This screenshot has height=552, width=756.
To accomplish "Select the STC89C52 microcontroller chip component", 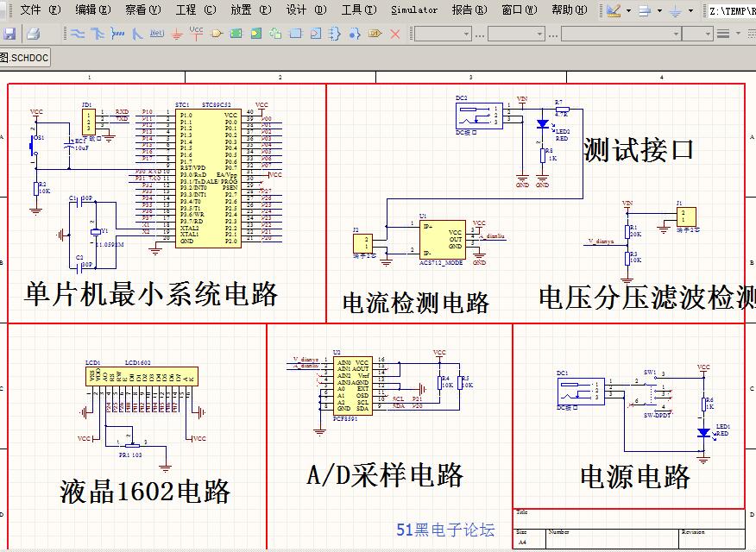I will pyautogui.click(x=207, y=177).
